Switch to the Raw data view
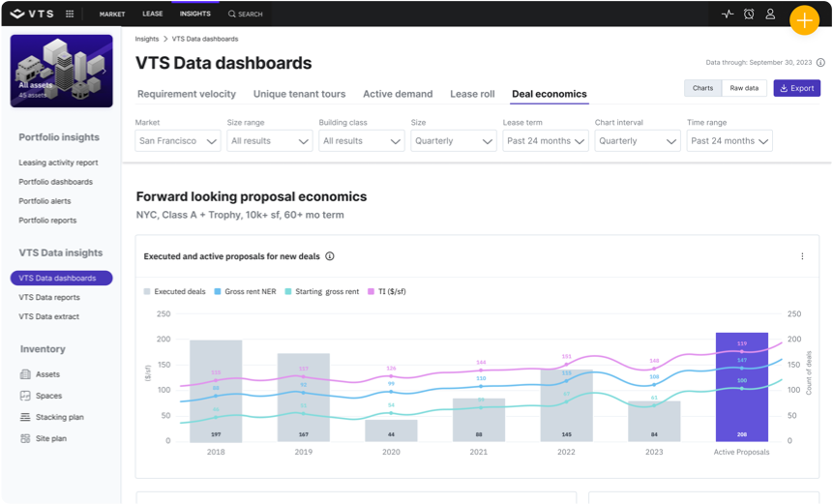 [744, 88]
